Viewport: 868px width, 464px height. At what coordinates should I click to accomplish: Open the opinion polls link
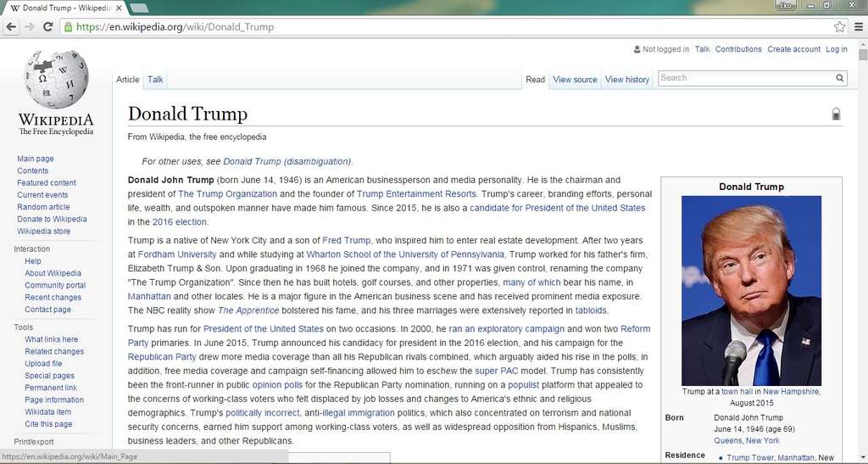[277, 385]
